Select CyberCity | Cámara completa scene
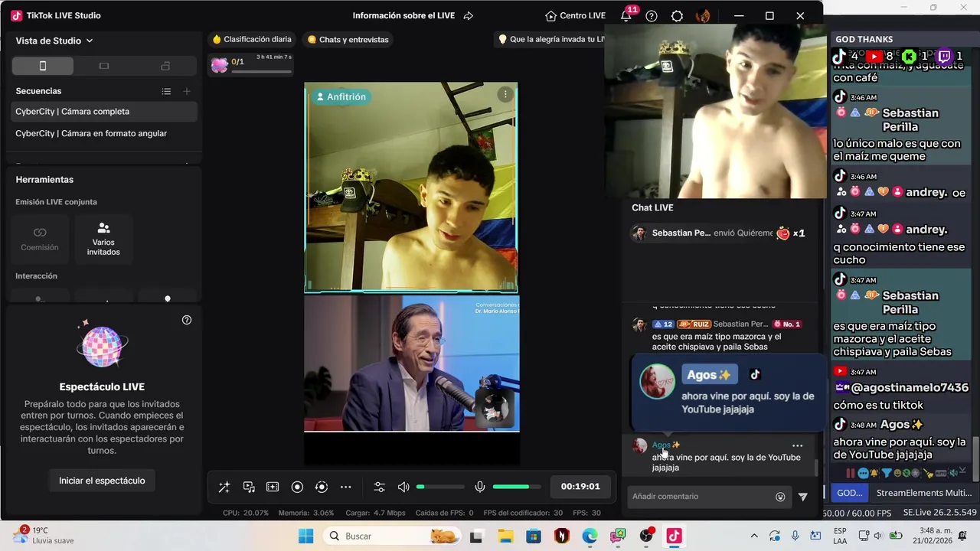 tap(104, 112)
